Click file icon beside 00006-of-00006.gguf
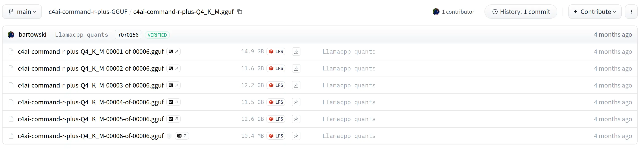Viewport: 644px width, 151px height. [x=11, y=136]
